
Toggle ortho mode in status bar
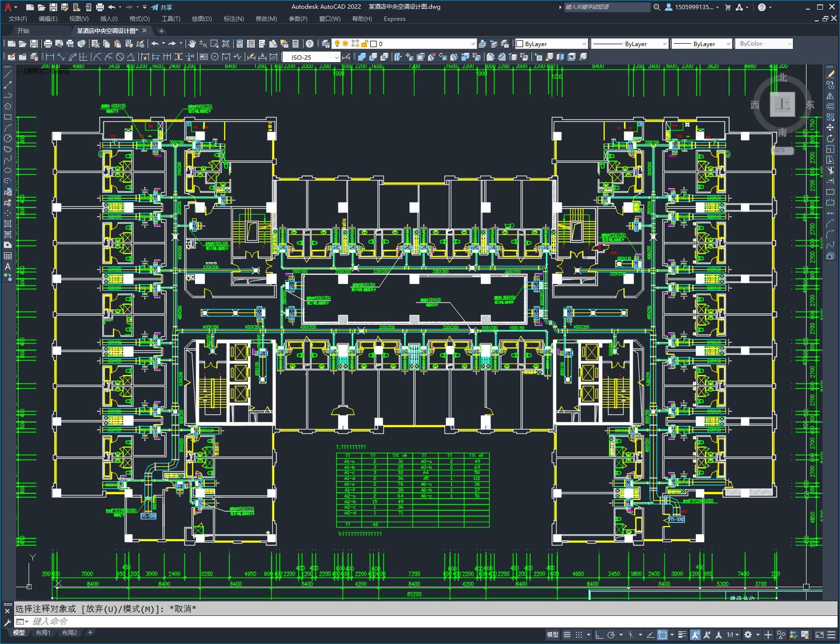599,635
